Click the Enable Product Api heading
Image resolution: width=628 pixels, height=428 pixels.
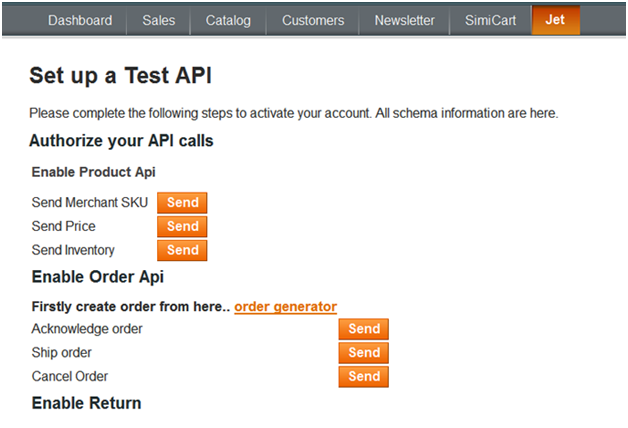pos(94,172)
